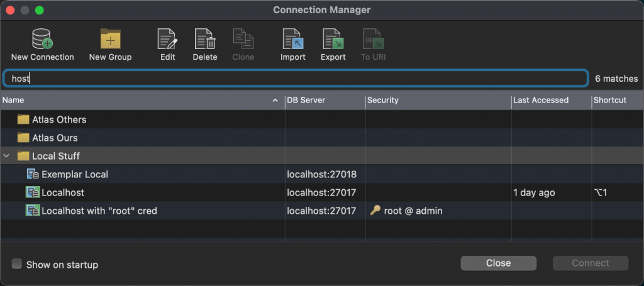Click the Exemplar Local connection icon
This screenshot has height=286, width=644.
(x=33, y=174)
